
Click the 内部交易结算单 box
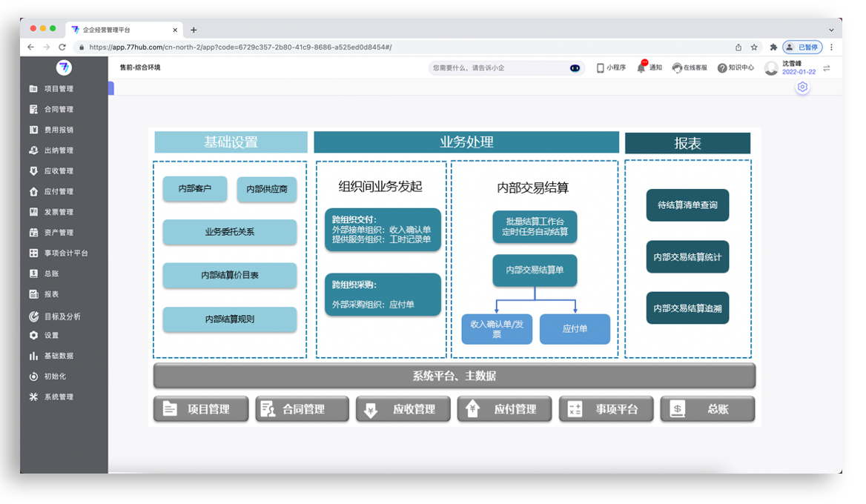[x=535, y=271]
